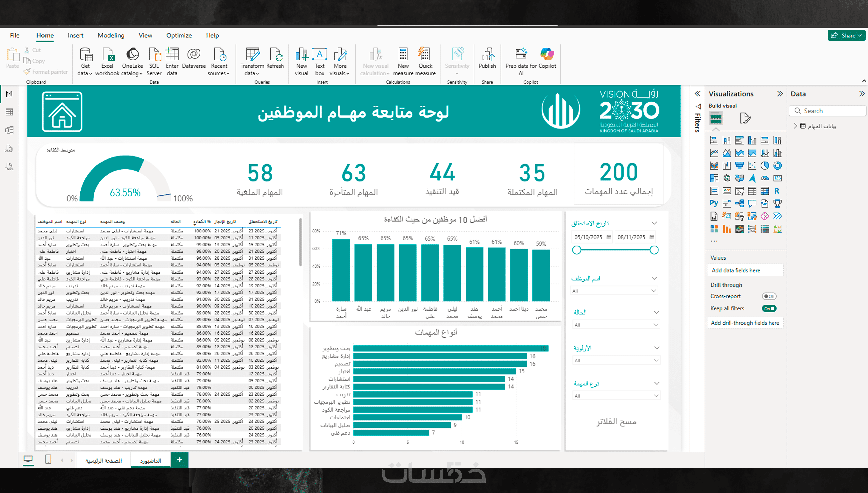Image resolution: width=868 pixels, height=493 pixels.
Task: Click the مسح الفلاتر clear filters button
Action: [616, 422]
